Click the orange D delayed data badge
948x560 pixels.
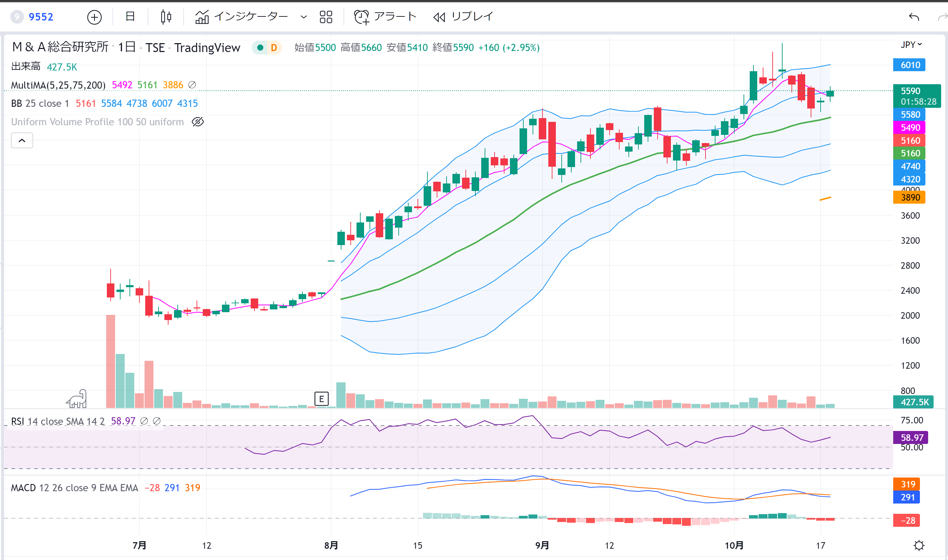click(274, 48)
